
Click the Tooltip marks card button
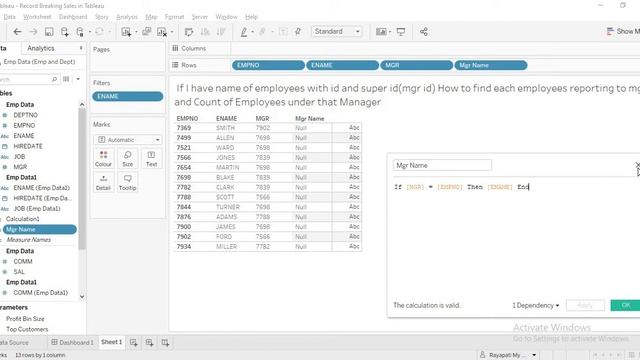click(x=127, y=182)
